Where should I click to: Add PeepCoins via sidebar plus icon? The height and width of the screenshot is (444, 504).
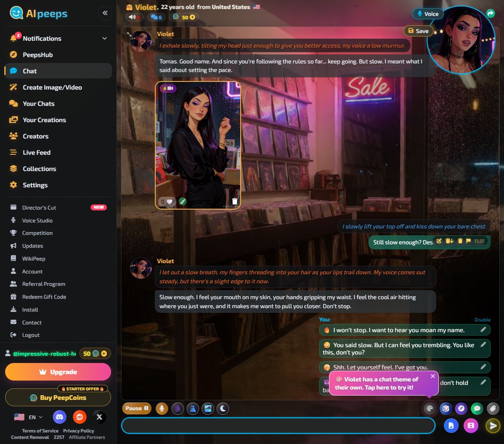104,354
